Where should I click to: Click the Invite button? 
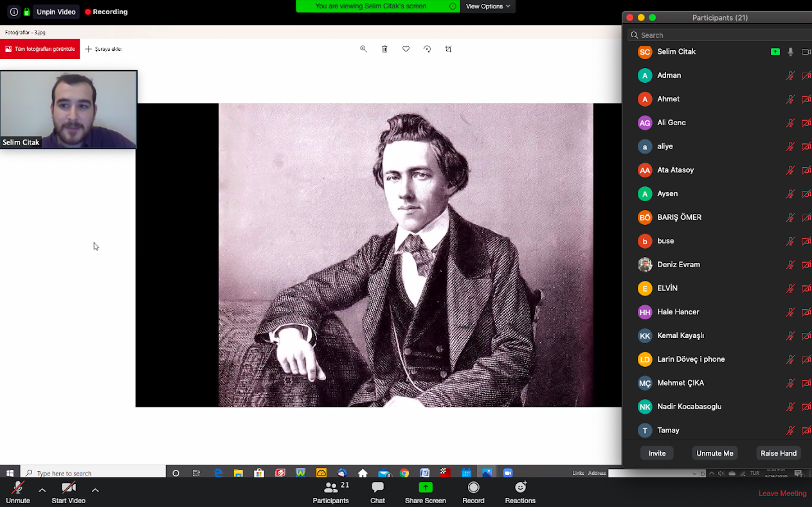(x=656, y=453)
